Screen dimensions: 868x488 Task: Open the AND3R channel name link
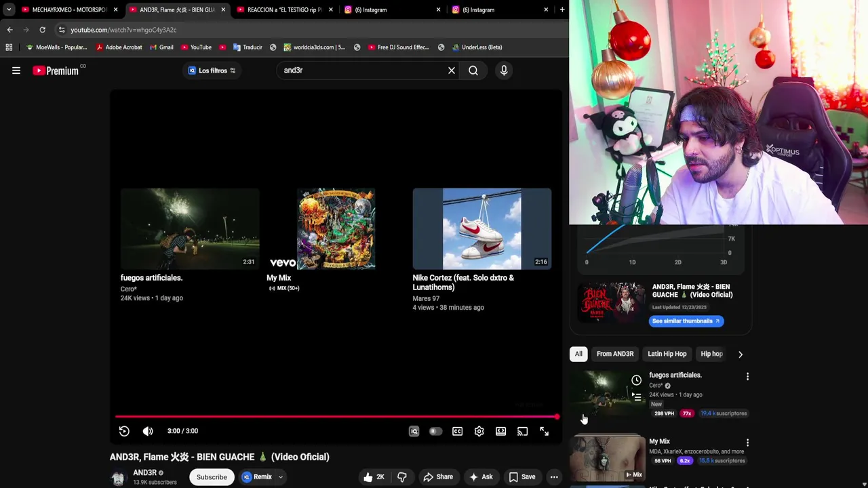pyautogui.click(x=145, y=472)
